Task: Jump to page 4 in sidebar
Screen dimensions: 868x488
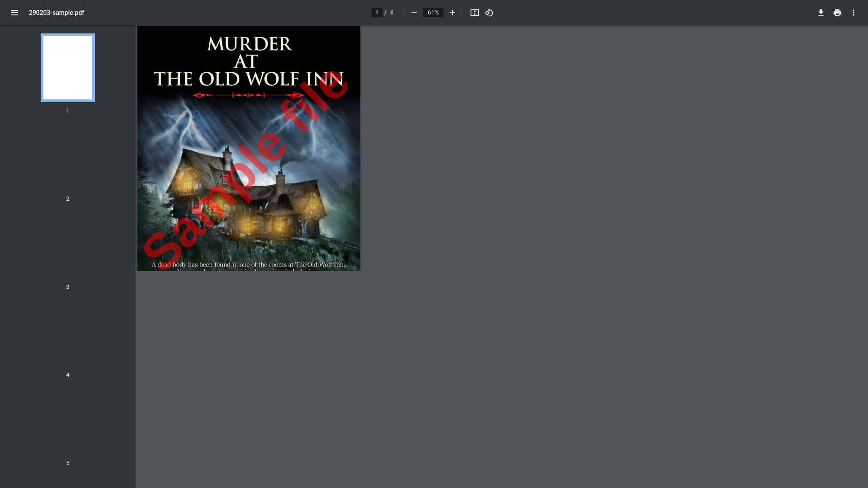Action: click(68, 332)
